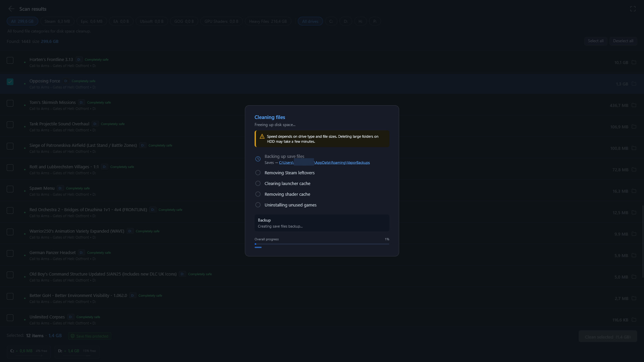
Task: Click circle icon next to Clearing launcher cache
Action: tap(258, 183)
